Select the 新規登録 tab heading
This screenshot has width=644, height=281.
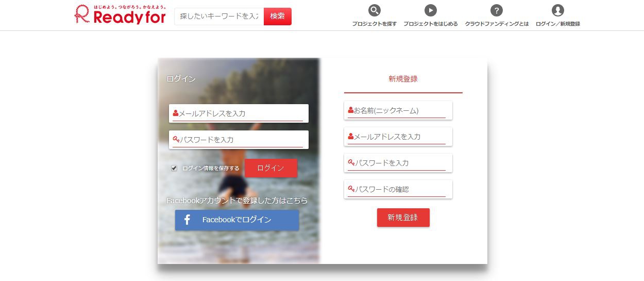[x=403, y=79]
